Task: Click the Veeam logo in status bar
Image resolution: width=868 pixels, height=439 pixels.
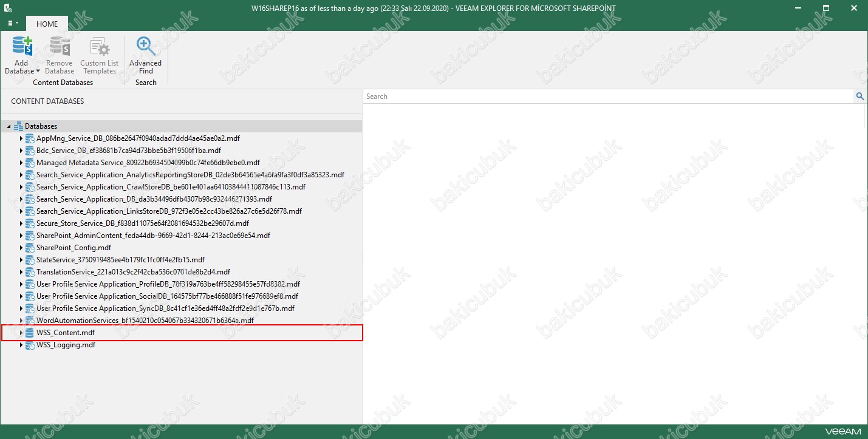Action: (844, 432)
